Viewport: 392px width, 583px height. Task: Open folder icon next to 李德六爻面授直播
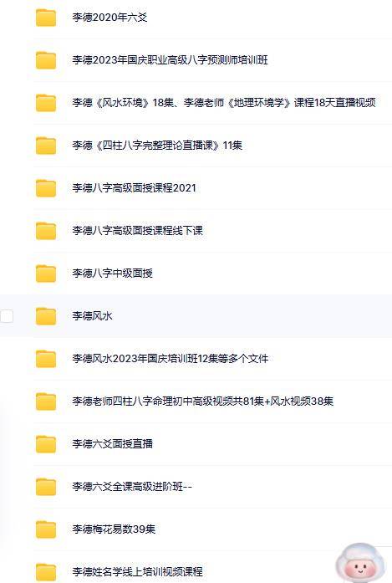tap(46, 444)
